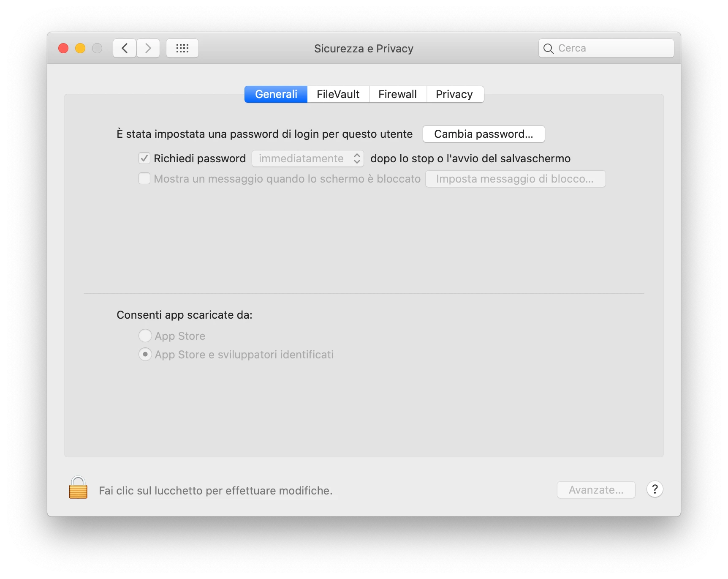The image size is (728, 579).
Task: Go back with the left arrow button
Action: (125, 48)
